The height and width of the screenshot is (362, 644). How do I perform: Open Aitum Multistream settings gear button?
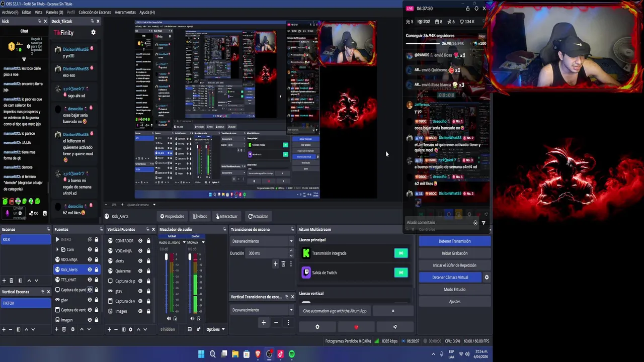tap(317, 327)
